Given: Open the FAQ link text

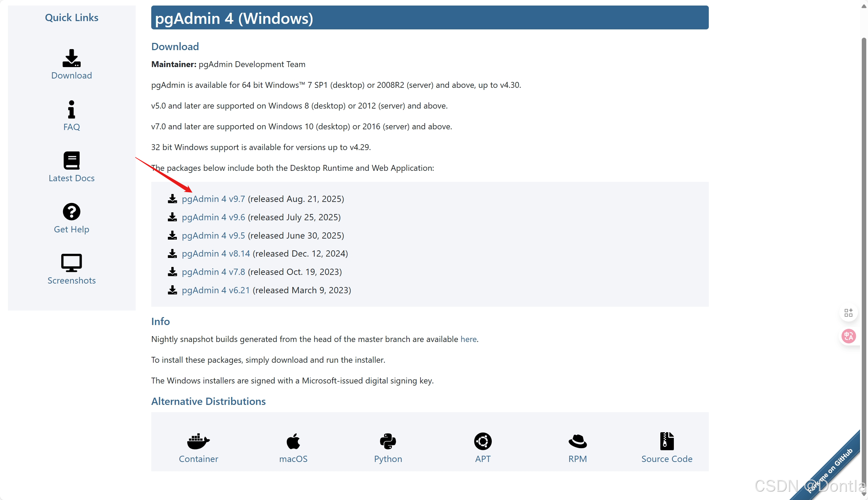Looking at the screenshot, I should coord(72,127).
